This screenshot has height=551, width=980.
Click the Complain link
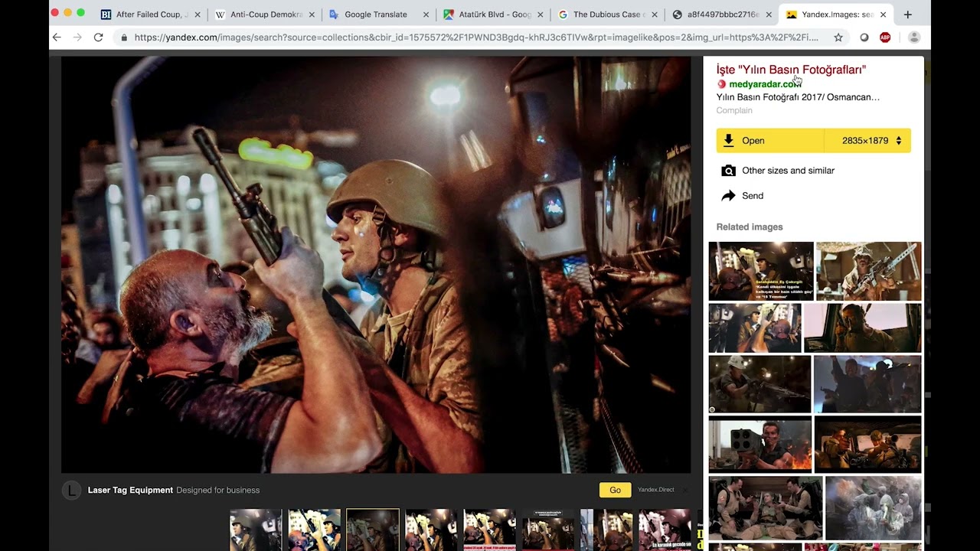coord(734,110)
